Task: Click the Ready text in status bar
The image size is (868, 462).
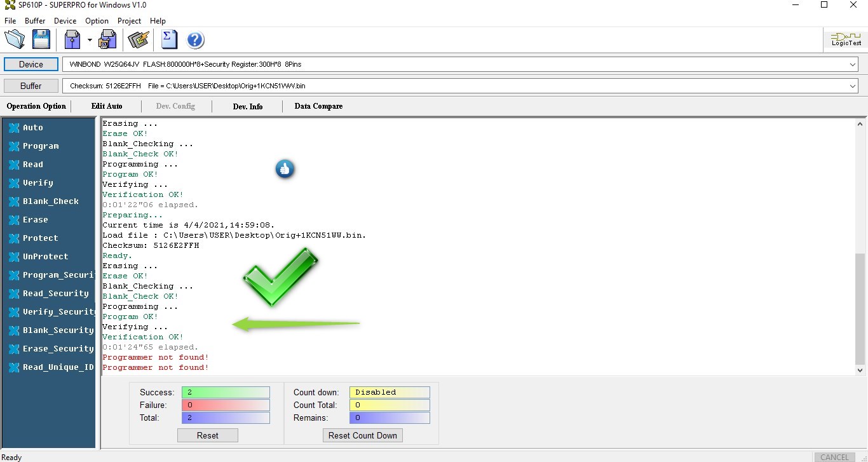Action: point(11,457)
